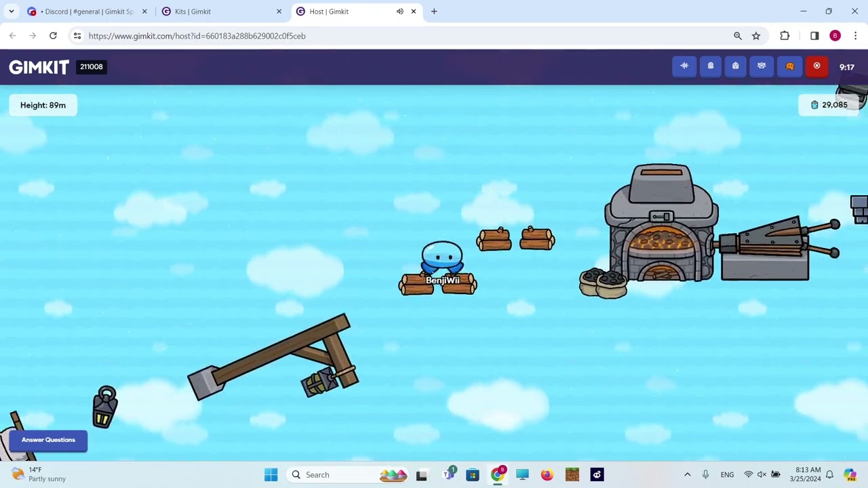Close the Kits | Gimkit tab
Screen dimensions: 868x488
click(279, 12)
